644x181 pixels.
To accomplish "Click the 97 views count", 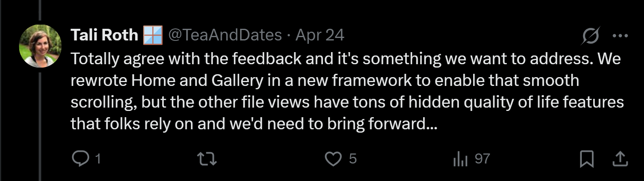I will click(482, 159).
